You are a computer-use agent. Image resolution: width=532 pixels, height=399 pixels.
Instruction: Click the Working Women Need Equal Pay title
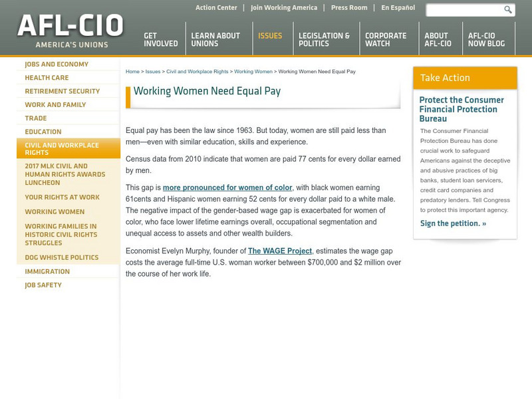coord(207,91)
